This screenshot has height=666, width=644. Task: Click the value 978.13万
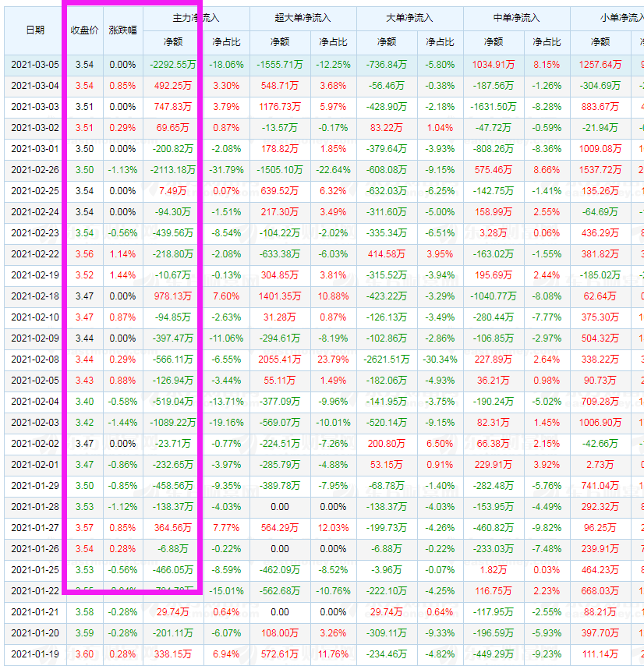pyautogui.click(x=173, y=296)
